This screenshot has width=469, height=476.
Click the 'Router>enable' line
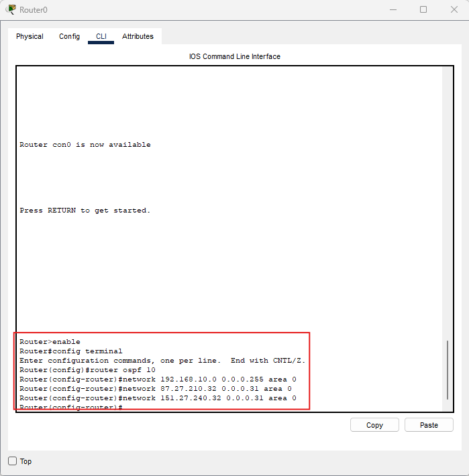pyautogui.click(x=50, y=342)
